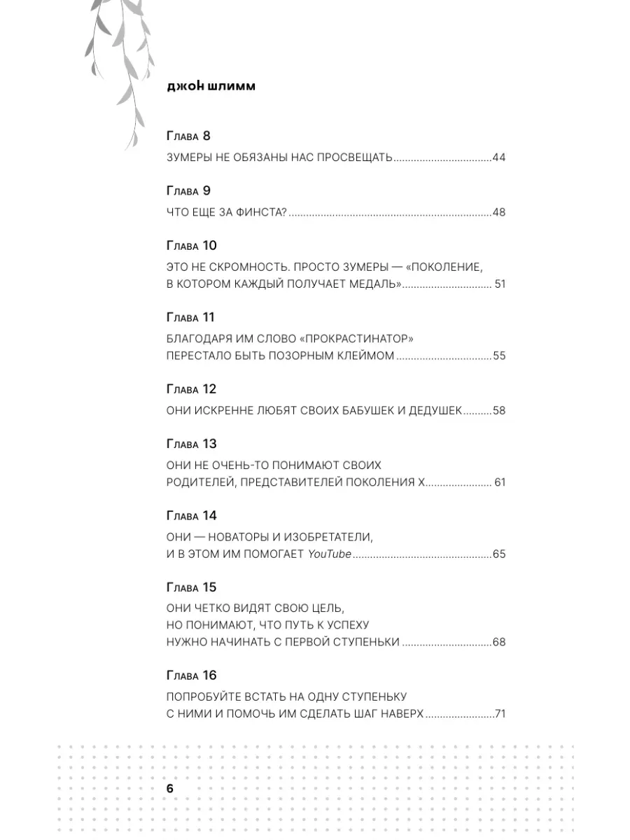Open chapter ЗУМЕРЫ НЕ ОБЯЗАНЫ НАС ПРОСВЕЩАТЬ
The height and width of the screenshot is (840, 630).
coord(279,157)
